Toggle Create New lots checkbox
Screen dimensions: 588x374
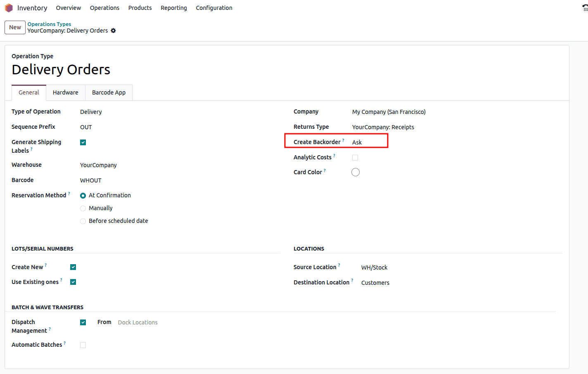tap(73, 267)
